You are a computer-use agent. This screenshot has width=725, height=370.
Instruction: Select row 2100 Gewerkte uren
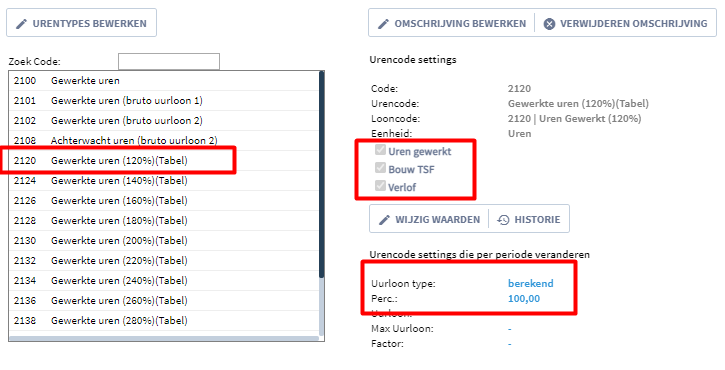point(164,80)
